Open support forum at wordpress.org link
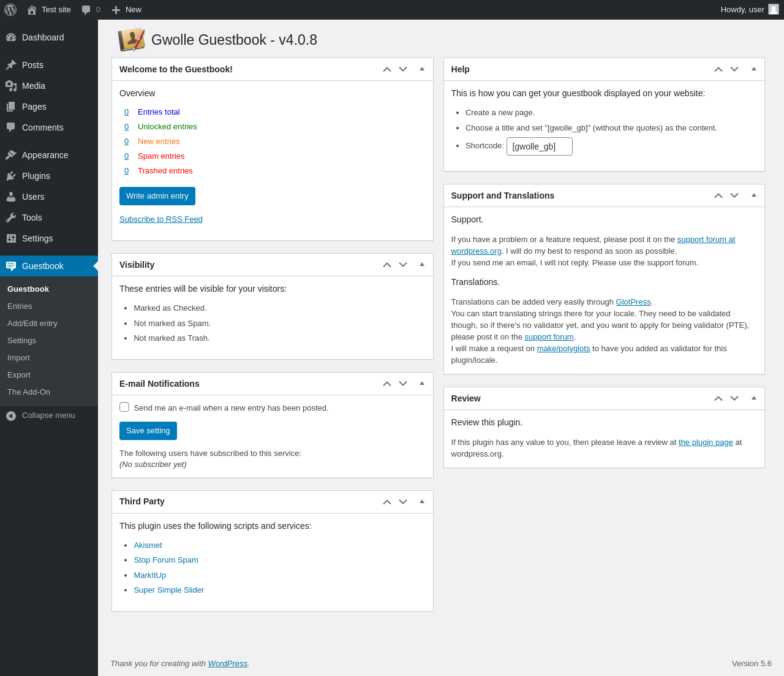 706,240
